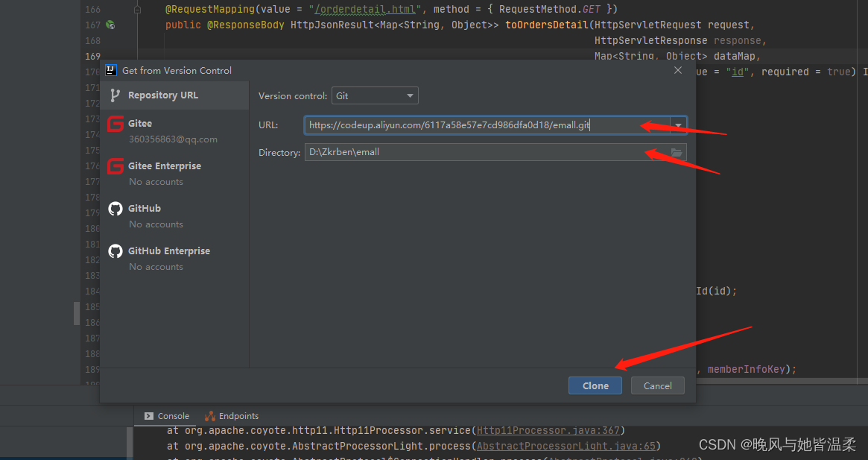Select Repository URL in sidebar
This screenshot has width=868, height=460.
pos(174,95)
